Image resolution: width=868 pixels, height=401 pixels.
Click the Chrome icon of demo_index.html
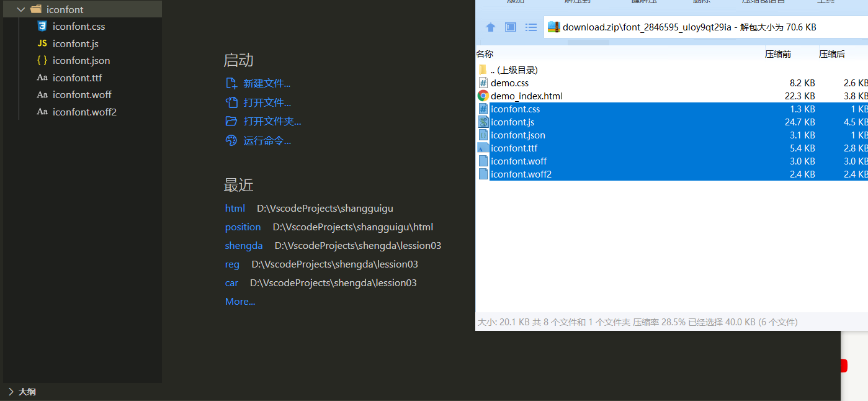pos(483,96)
